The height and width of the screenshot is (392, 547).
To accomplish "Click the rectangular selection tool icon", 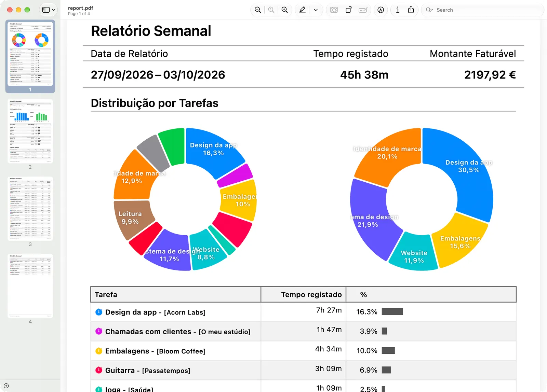I will (x=334, y=10).
